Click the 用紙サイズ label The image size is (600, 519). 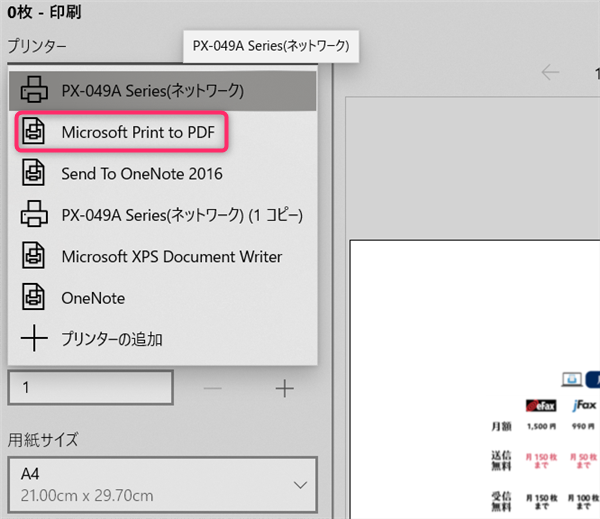pyautogui.click(x=43, y=440)
